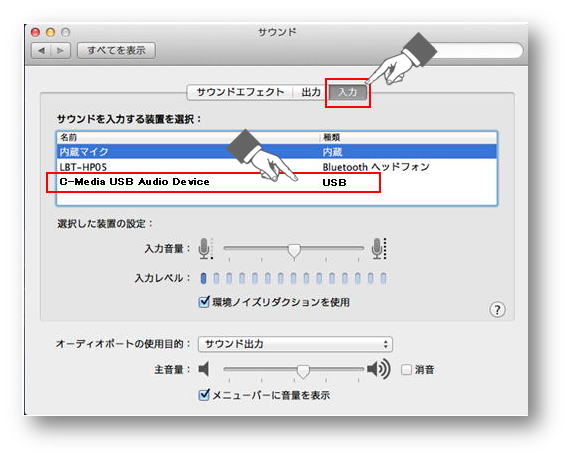This screenshot has height=458, width=570.
Task: Click the back navigation arrow
Action: [x=41, y=51]
